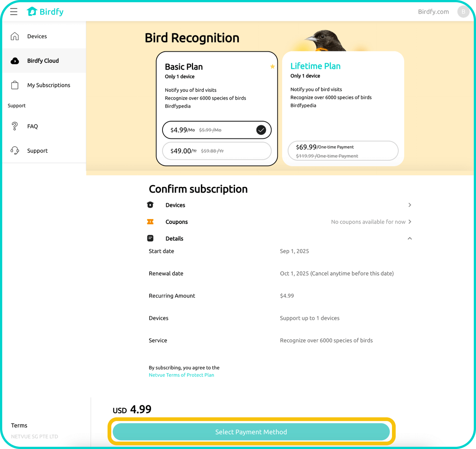Click the Support headset icon
476x449 pixels.
pyautogui.click(x=15, y=151)
